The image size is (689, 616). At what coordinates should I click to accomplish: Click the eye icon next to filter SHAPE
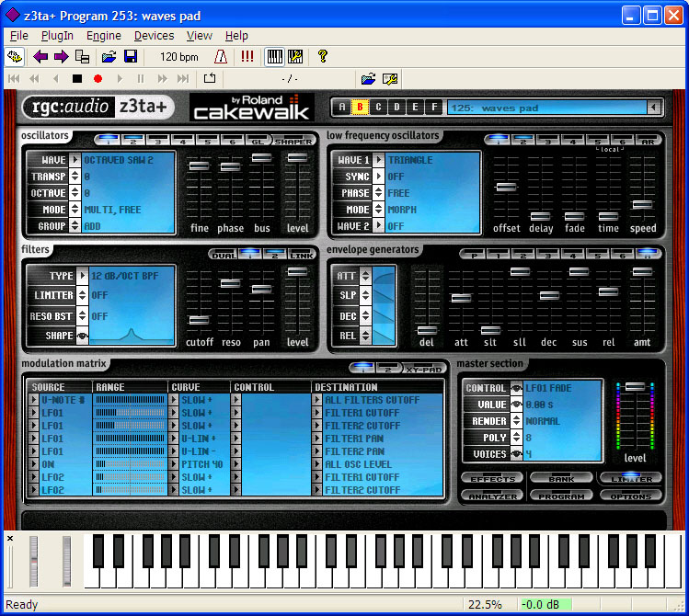coord(82,337)
